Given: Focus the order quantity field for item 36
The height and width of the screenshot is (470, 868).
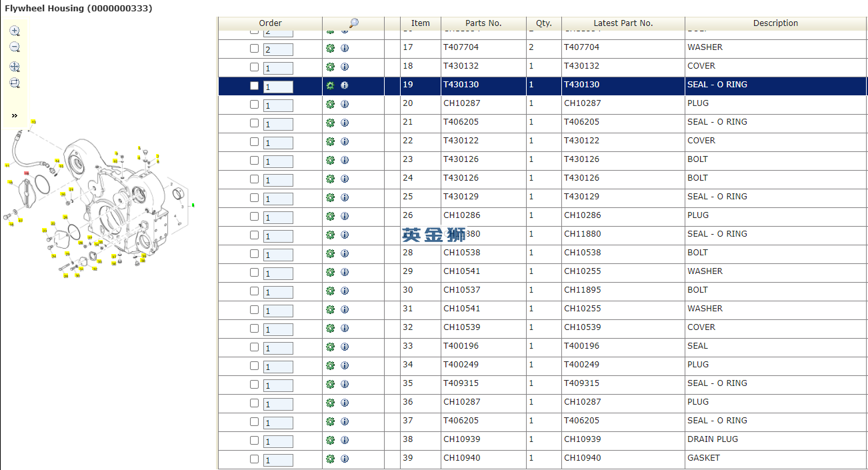Looking at the screenshot, I should (x=278, y=404).
